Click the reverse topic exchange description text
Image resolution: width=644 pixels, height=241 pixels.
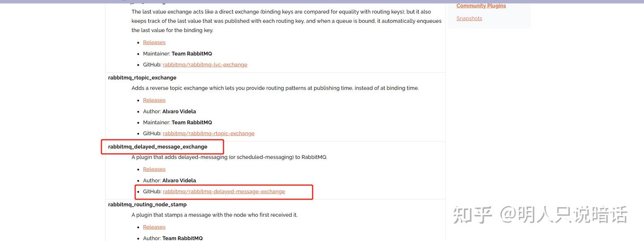pos(275,88)
